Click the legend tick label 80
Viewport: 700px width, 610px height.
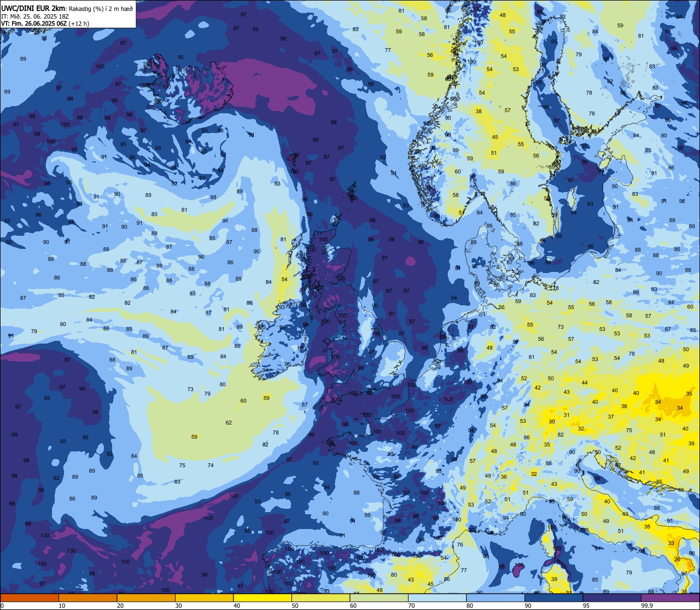tap(470, 606)
